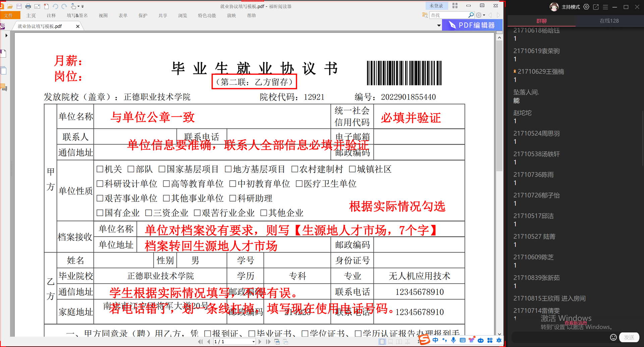Click the advanced file search icon

coord(425,15)
